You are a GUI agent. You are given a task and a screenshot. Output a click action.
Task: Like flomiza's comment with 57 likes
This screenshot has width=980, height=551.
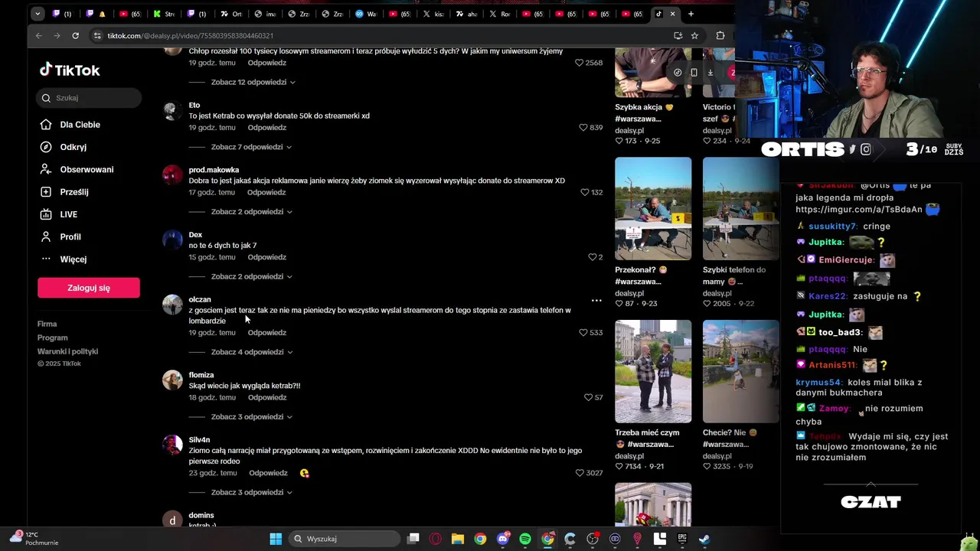click(588, 397)
